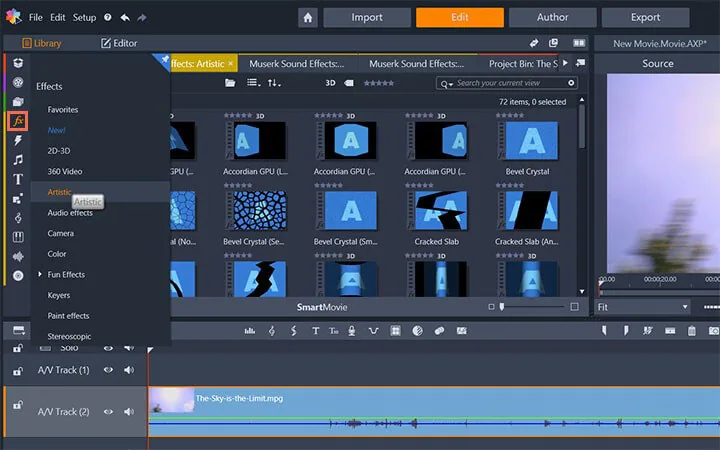
Task: Select the Keyers effects category
Action: point(59,295)
